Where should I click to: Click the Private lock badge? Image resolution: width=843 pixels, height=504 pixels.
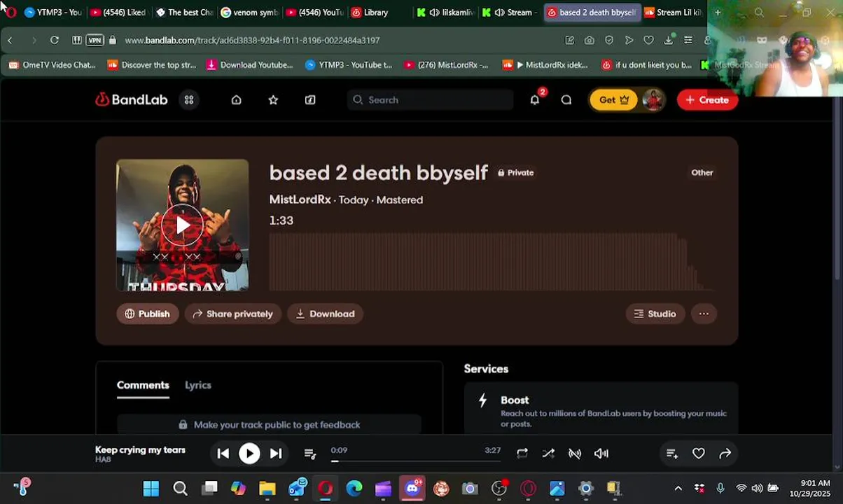tap(516, 173)
